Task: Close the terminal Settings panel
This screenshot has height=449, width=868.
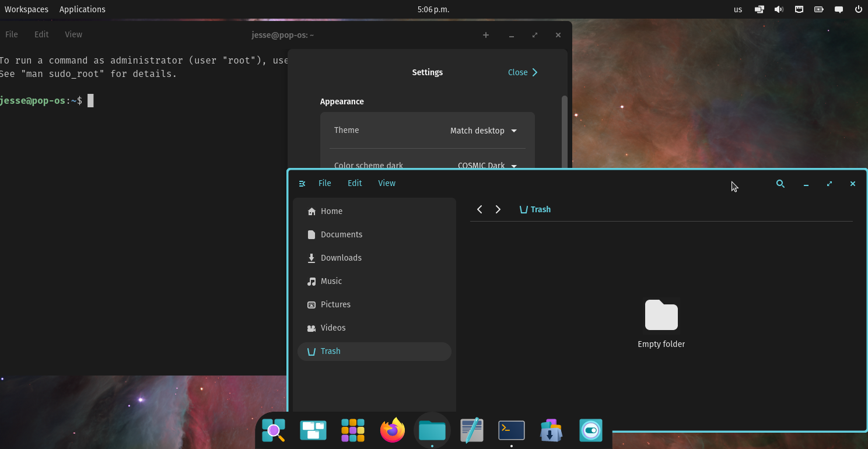Action: click(523, 72)
